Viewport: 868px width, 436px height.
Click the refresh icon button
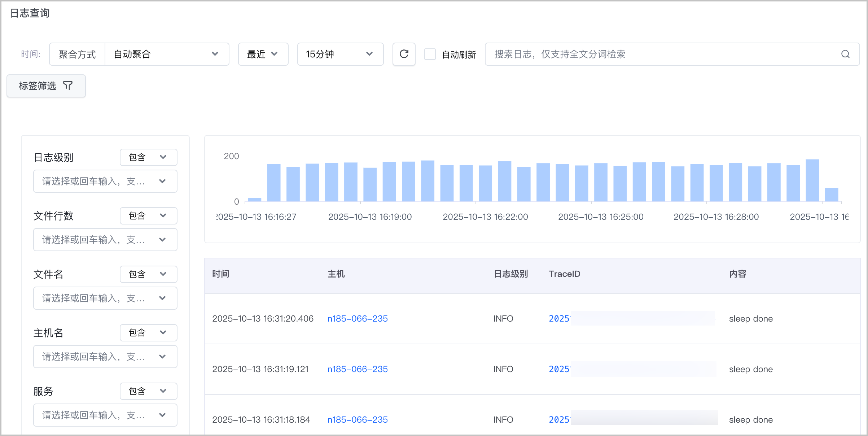(404, 54)
